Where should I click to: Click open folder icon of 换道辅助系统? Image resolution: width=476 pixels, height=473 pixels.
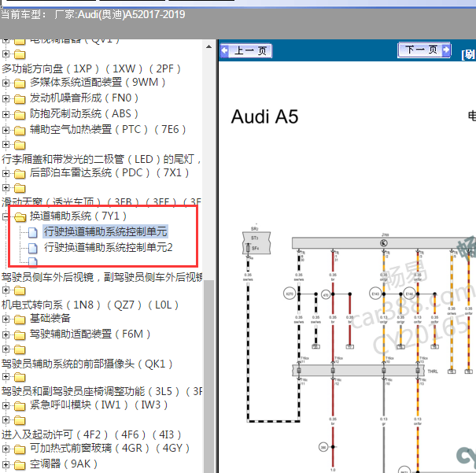point(20,216)
